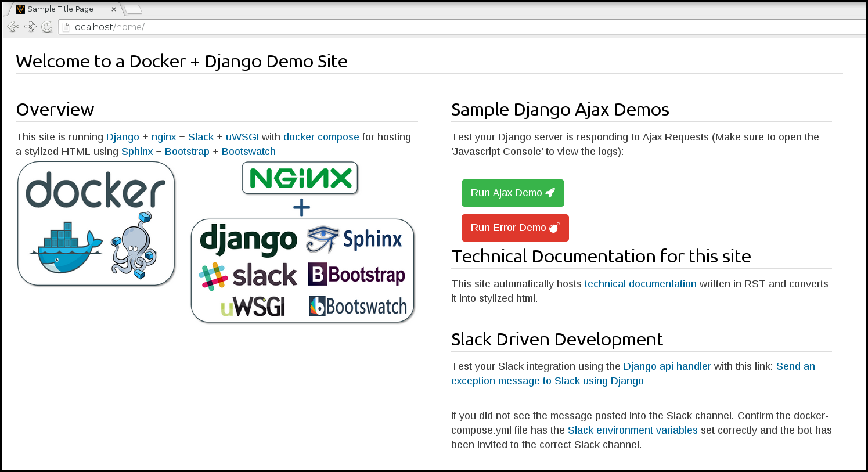868x472 pixels.
Task: Open the Slack link in the Overview
Action: point(201,137)
